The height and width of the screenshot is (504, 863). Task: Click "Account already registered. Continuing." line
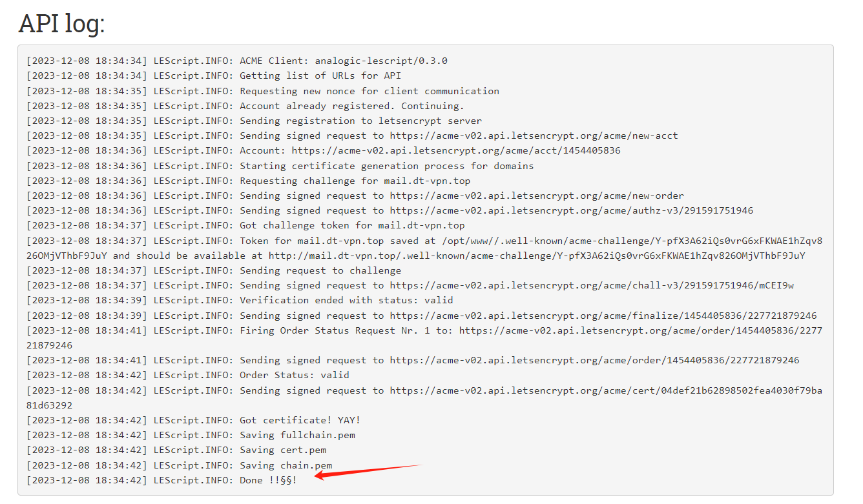[351, 106]
